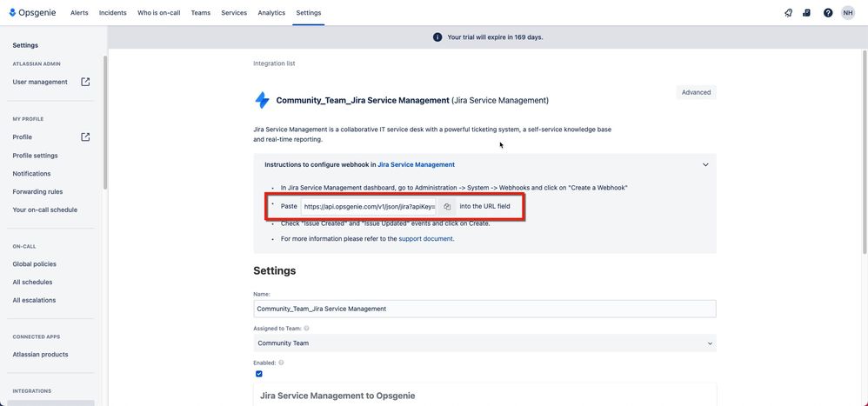
Task: Open User management in sidebar
Action: [x=40, y=82]
